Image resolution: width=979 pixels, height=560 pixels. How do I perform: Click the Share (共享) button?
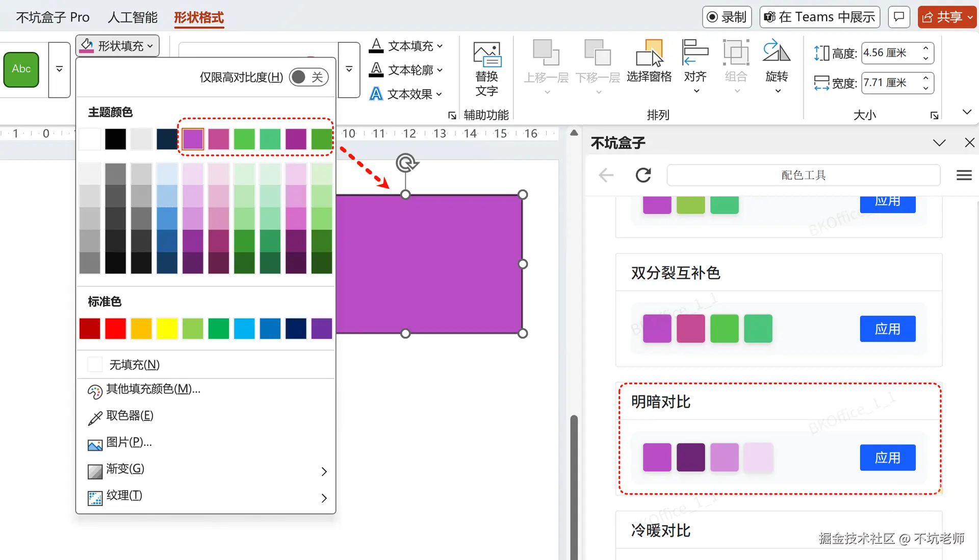click(942, 17)
